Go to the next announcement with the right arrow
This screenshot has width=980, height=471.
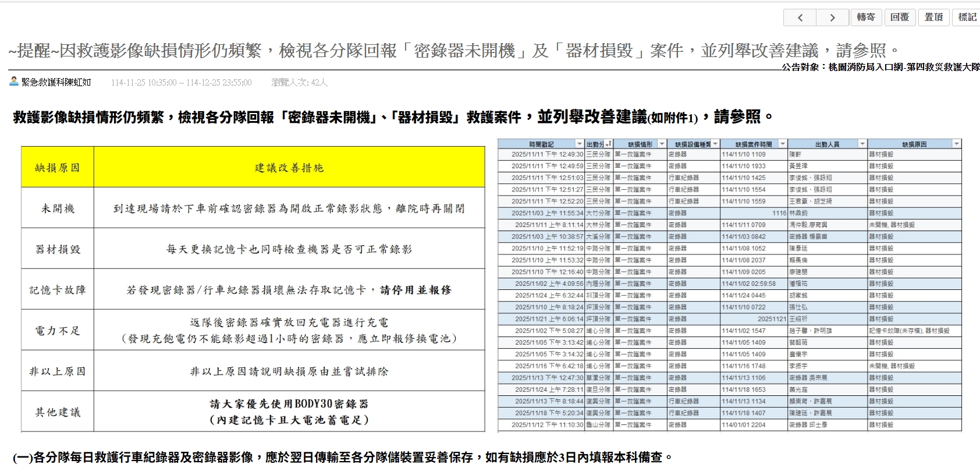pyautogui.click(x=832, y=17)
